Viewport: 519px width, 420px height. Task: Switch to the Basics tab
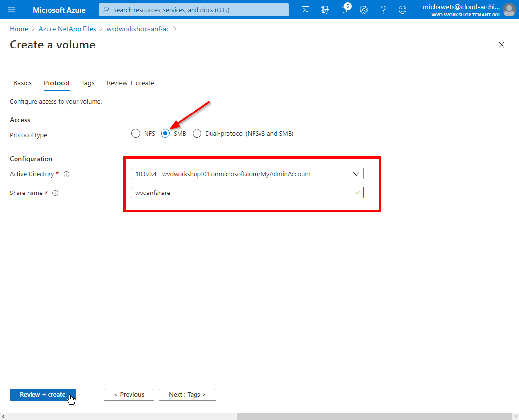point(22,83)
